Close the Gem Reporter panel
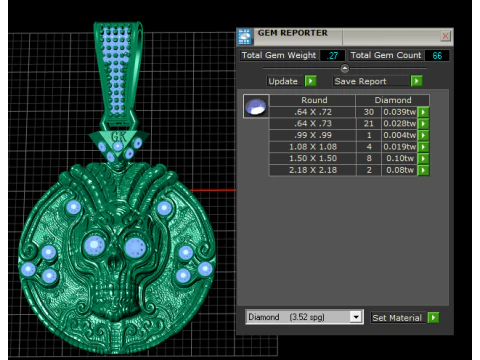480x360 pixels. pyautogui.click(x=445, y=36)
